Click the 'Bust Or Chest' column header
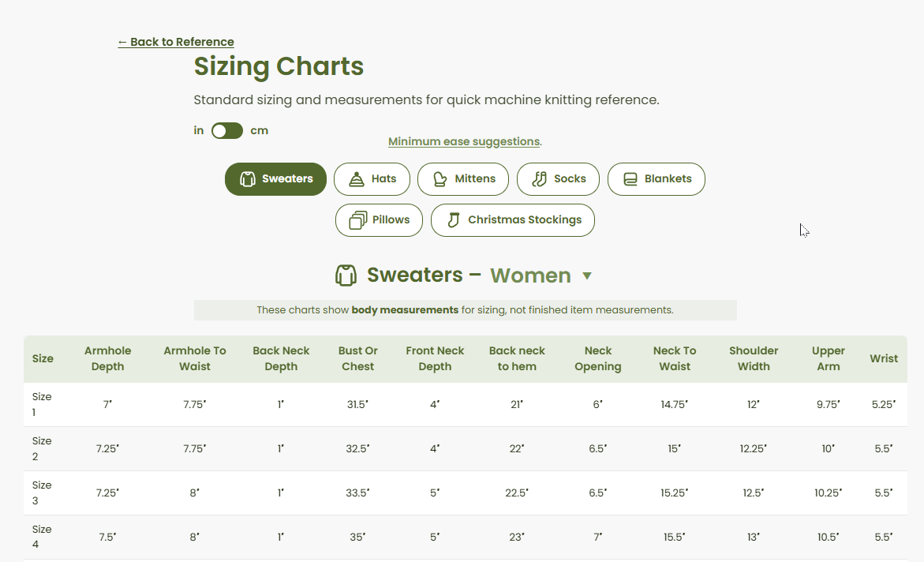 357,358
